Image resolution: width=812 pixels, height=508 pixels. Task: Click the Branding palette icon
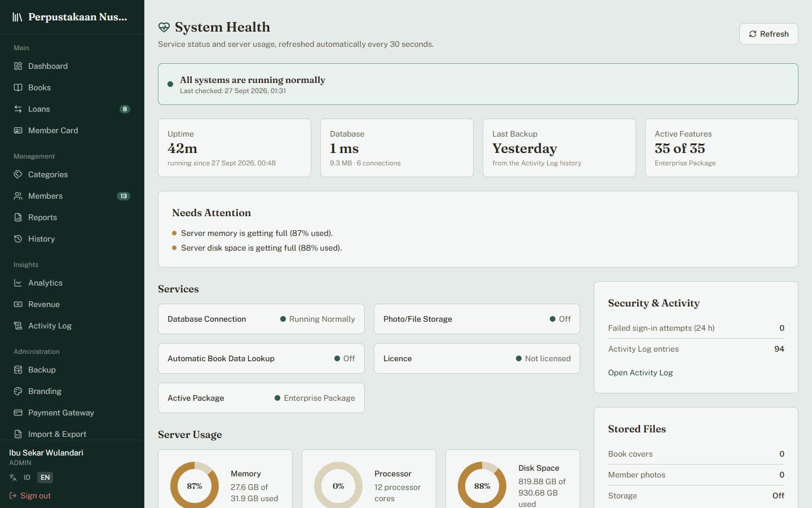tap(18, 391)
